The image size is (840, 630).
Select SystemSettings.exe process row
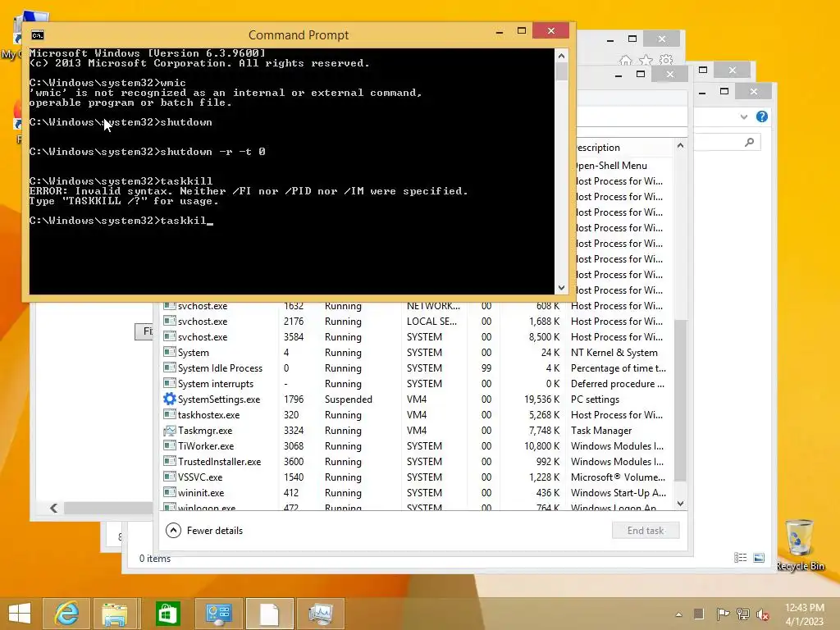coord(417,399)
